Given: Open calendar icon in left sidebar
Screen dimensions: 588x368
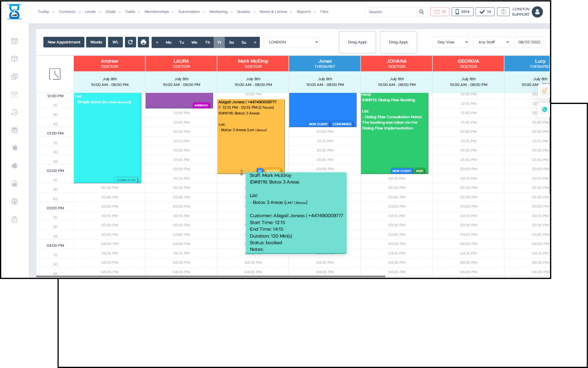Looking at the screenshot, I should 14,41.
